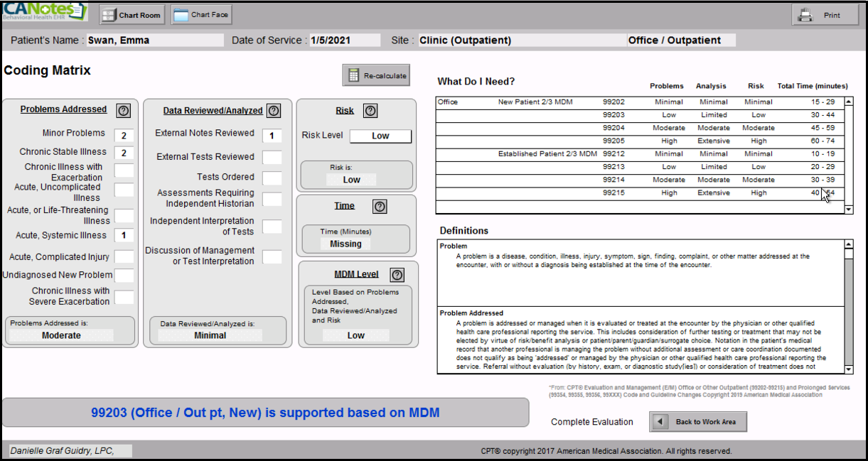
Task: Click the help icon beside Problems Addressed
Action: click(x=124, y=110)
